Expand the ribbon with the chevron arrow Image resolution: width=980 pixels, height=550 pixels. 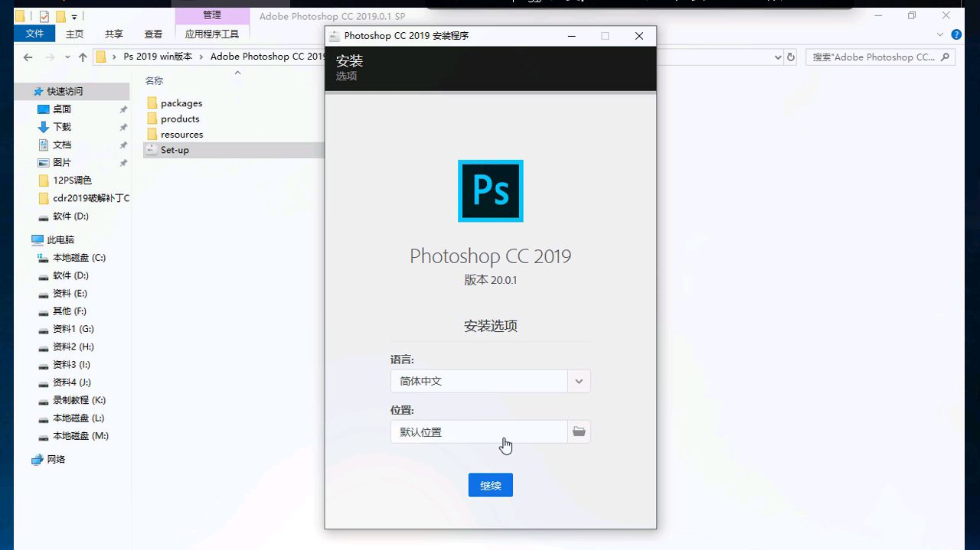click(x=940, y=34)
